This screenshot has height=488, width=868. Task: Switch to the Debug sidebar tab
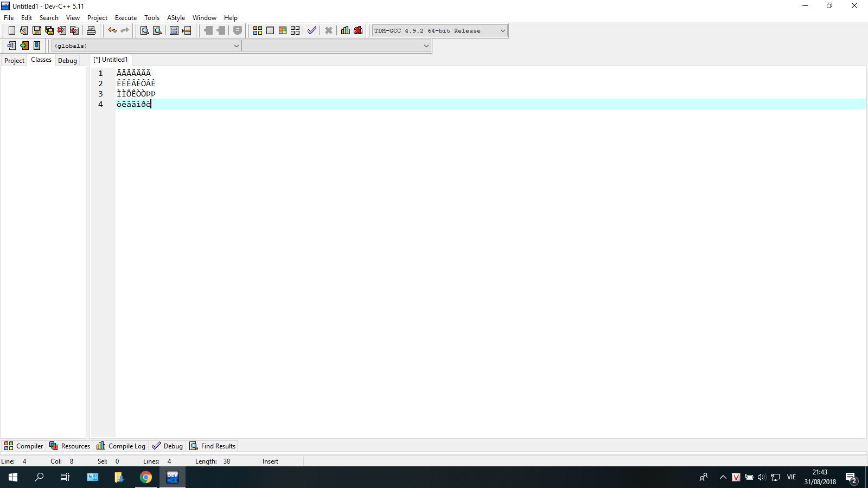67,60
